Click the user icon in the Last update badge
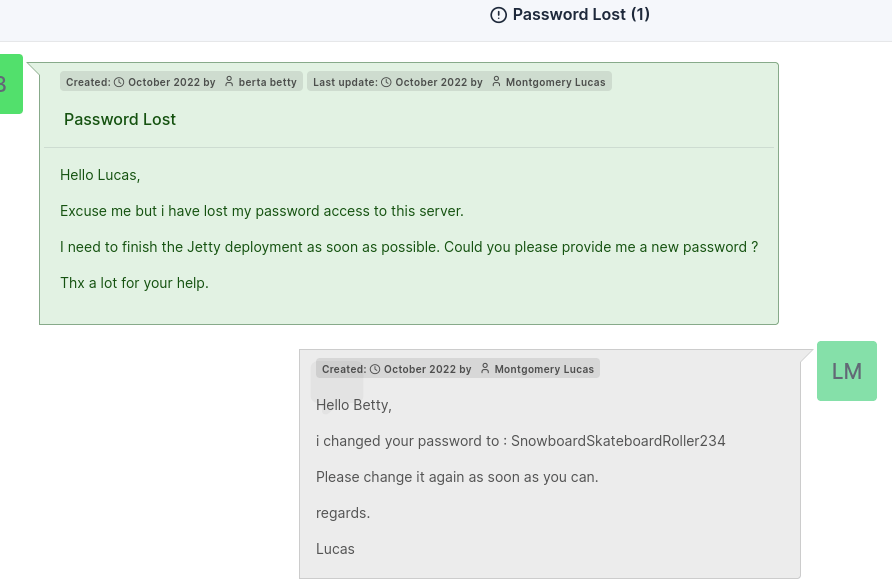This screenshot has width=892, height=585. (496, 82)
